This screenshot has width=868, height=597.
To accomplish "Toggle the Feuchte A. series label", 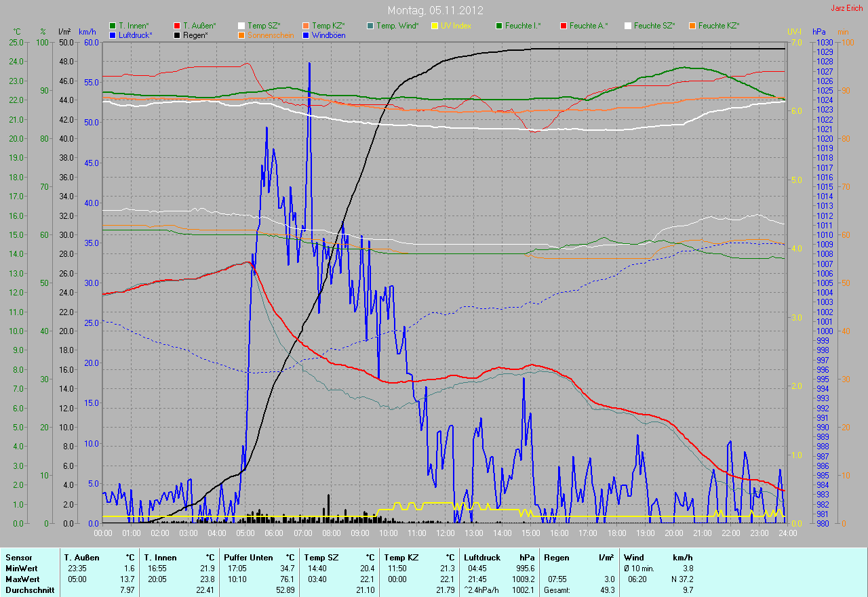I will (589, 26).
